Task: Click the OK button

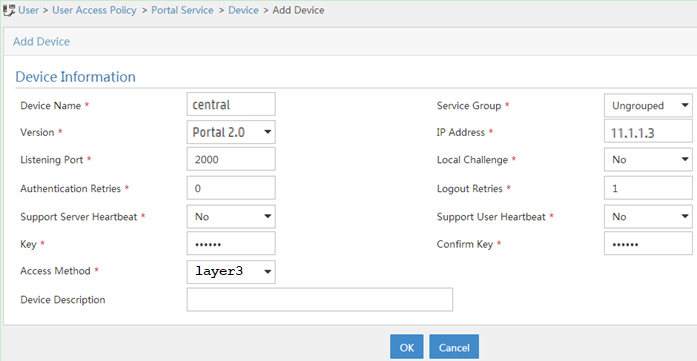Action: coord(407,347)
